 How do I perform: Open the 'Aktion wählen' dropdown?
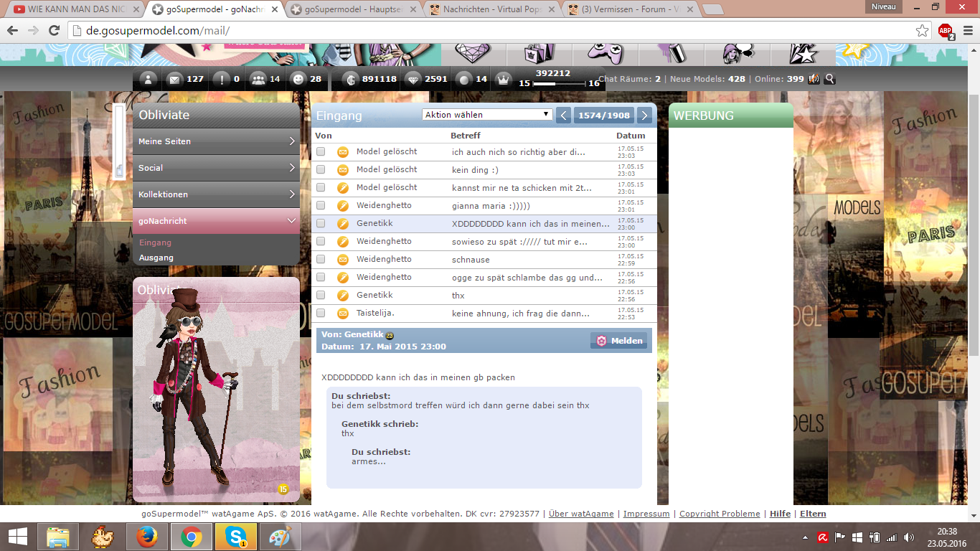tap(486, 115)
